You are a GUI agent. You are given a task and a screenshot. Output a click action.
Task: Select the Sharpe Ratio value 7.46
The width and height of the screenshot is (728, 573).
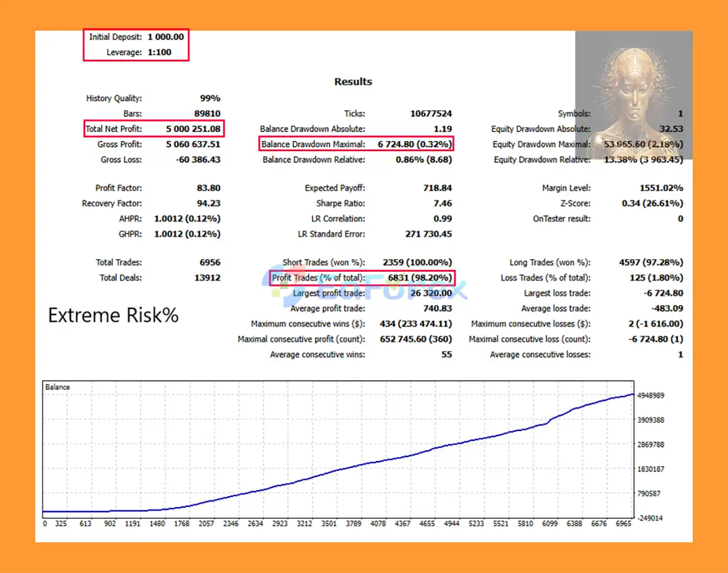coord(442,204)
